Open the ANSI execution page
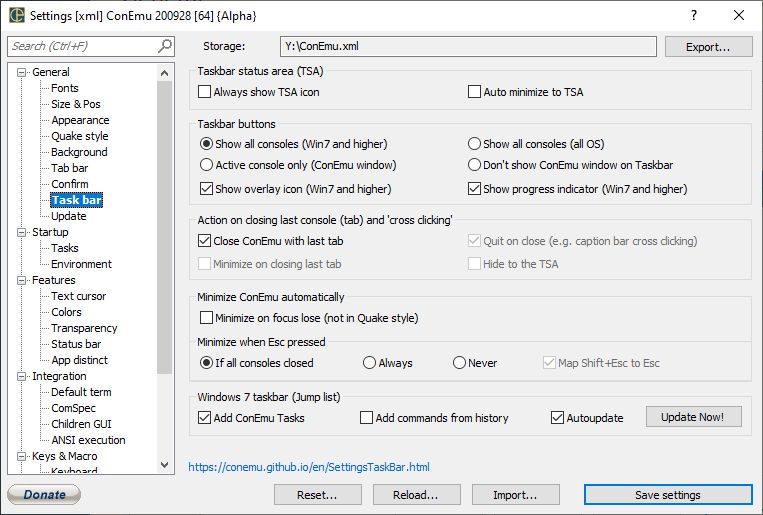The image size is (763, 515). [88, 441]
